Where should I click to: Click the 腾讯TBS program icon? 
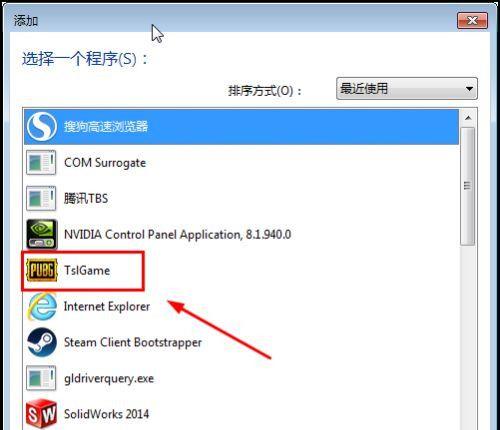point(41,198)
